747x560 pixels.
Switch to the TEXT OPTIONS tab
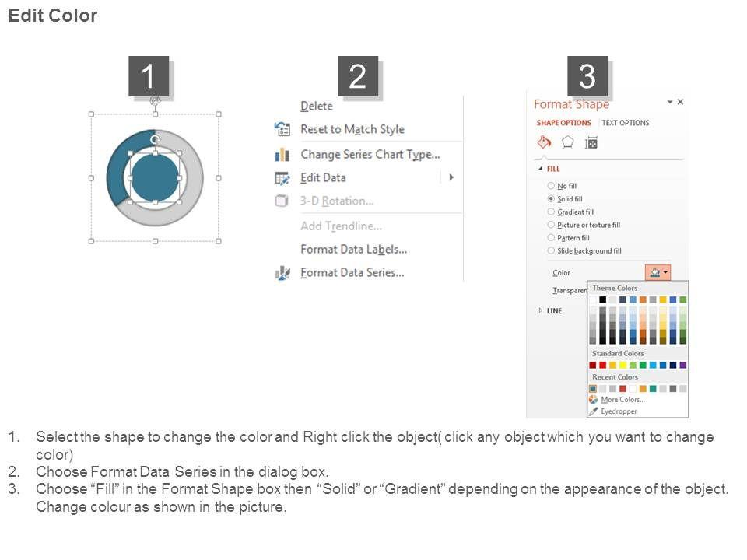tap(625, 123)
